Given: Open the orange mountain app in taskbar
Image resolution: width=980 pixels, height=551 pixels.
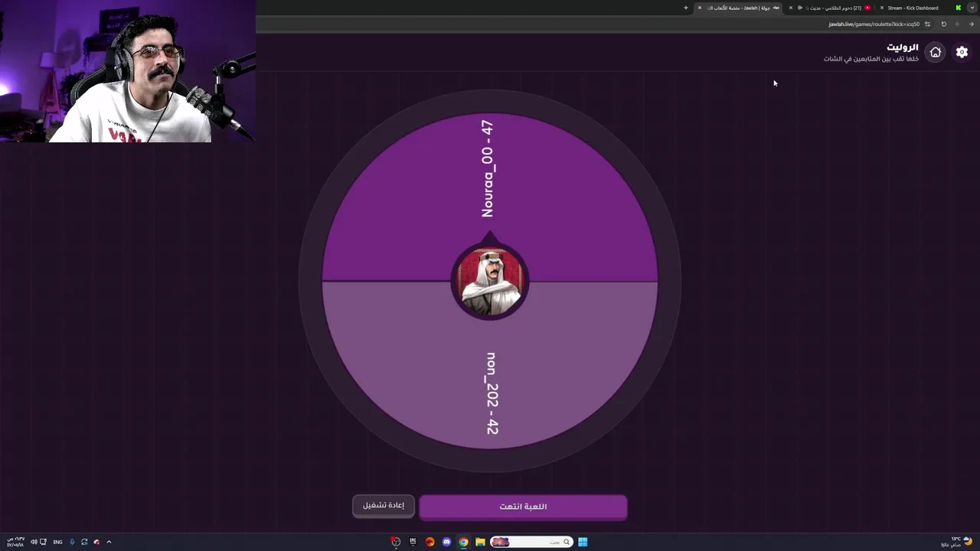Looking at the screenshot, I should pyautogui.click(x=430, y=542).
